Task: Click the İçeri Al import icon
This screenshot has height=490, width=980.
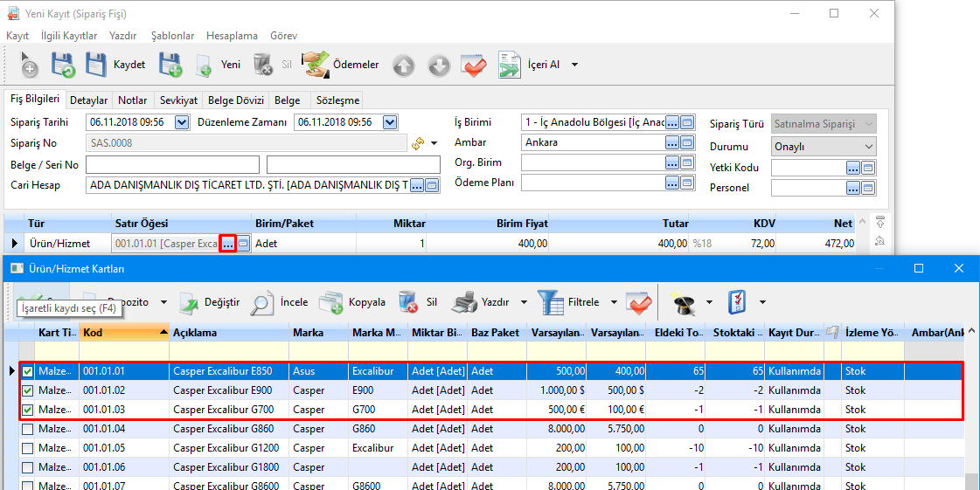Action: click(510, 66)
